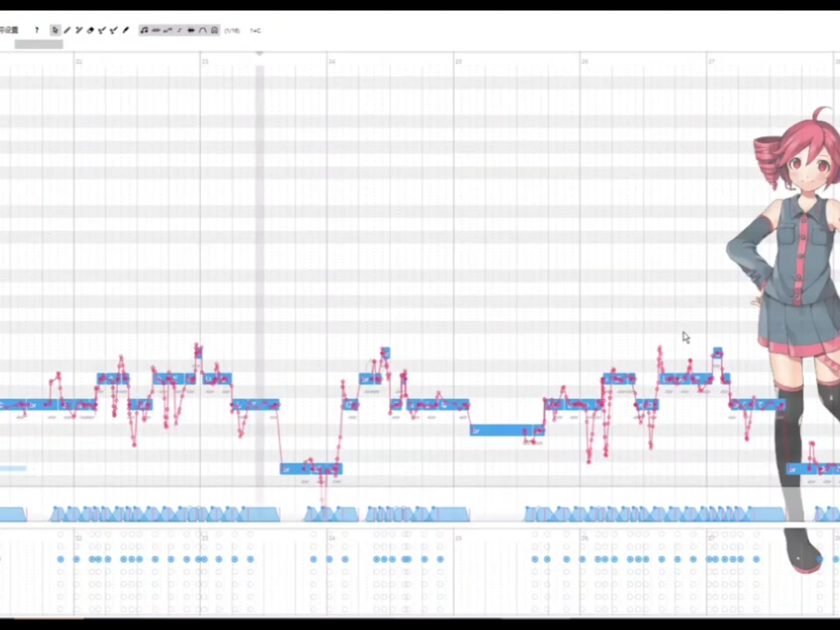Select the lowest note starting before measure 24
Screen dimensions: 840x630
pyautogui.click(x=295, y=469)
